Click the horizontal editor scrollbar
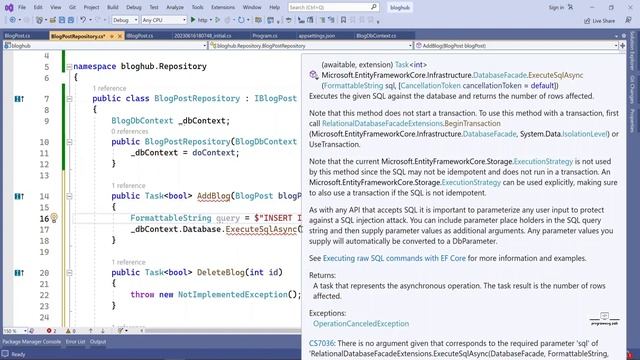The image size is (640, 360). click(222, 331)
